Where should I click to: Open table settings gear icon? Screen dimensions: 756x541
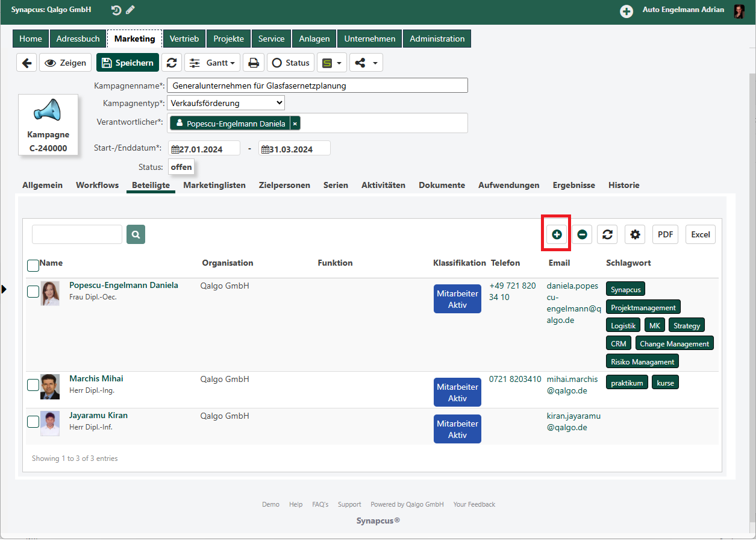tap(635, 234)
